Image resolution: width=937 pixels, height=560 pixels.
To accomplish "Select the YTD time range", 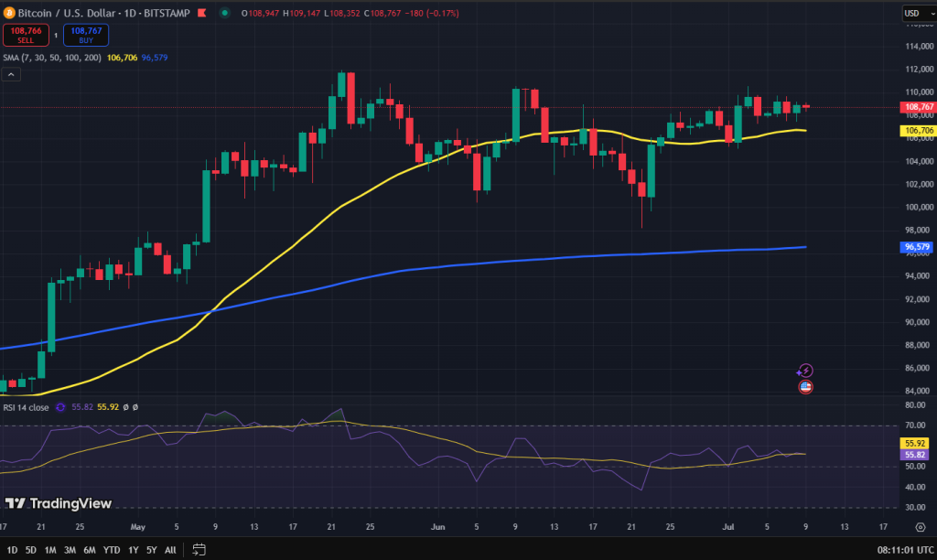I will 112,550.
